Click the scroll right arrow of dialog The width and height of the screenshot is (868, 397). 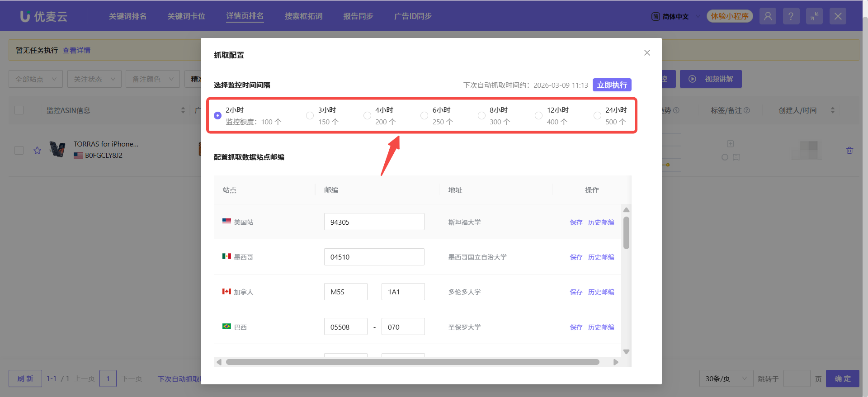615,362
